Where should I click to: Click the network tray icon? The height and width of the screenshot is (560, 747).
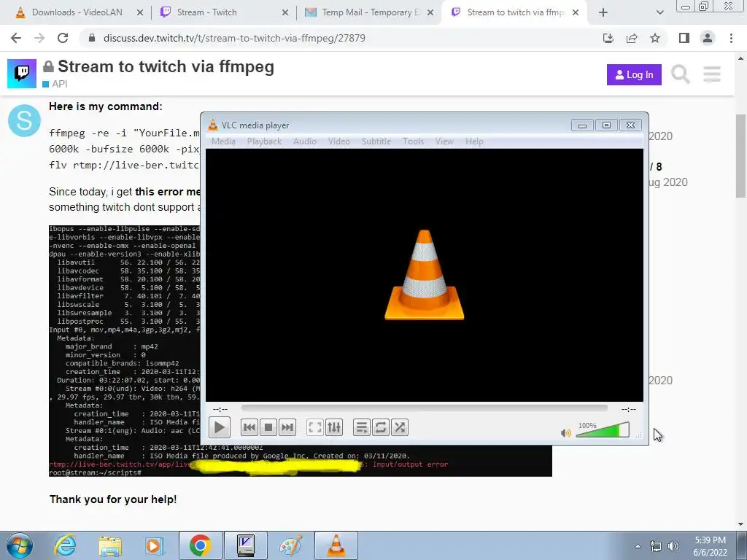tap(656, 546)
